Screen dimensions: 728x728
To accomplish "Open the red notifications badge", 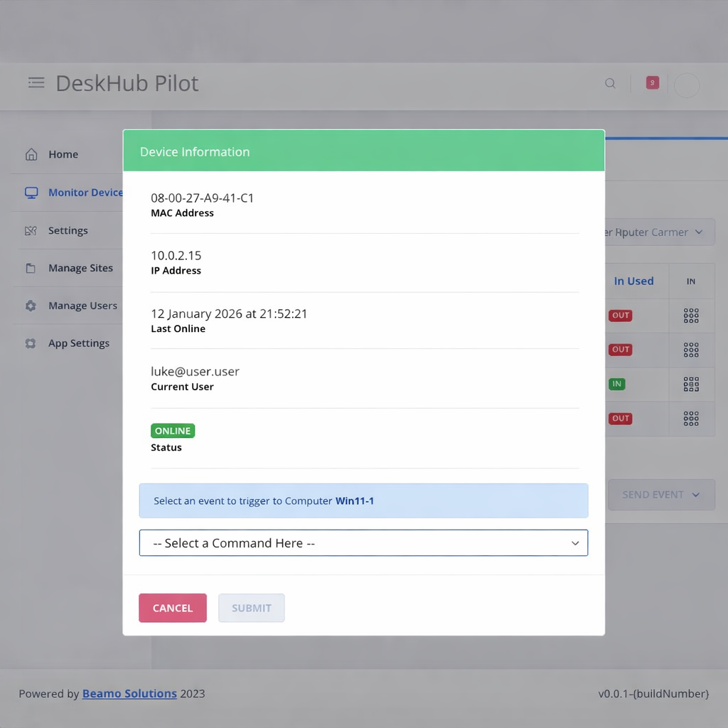I will point(652,83).
